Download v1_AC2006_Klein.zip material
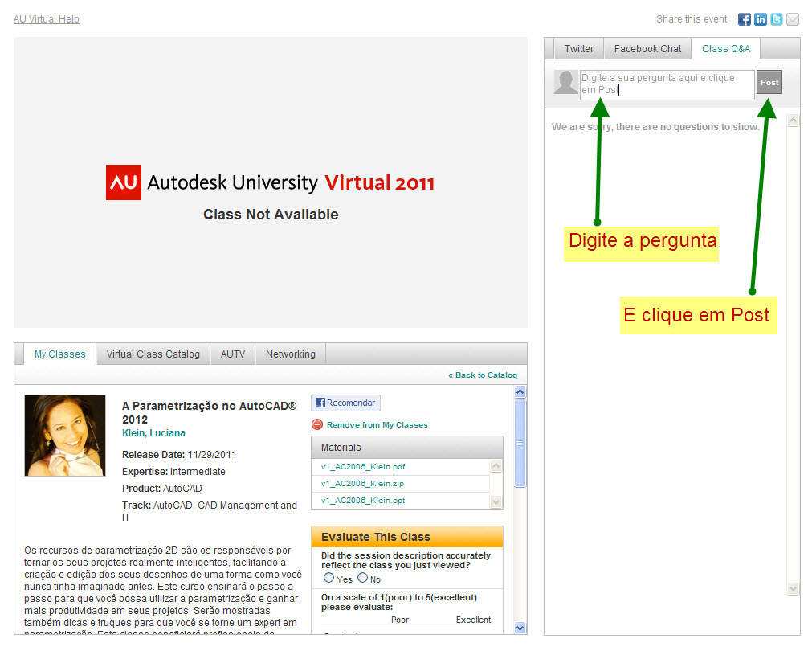 [x=362, y=483]
